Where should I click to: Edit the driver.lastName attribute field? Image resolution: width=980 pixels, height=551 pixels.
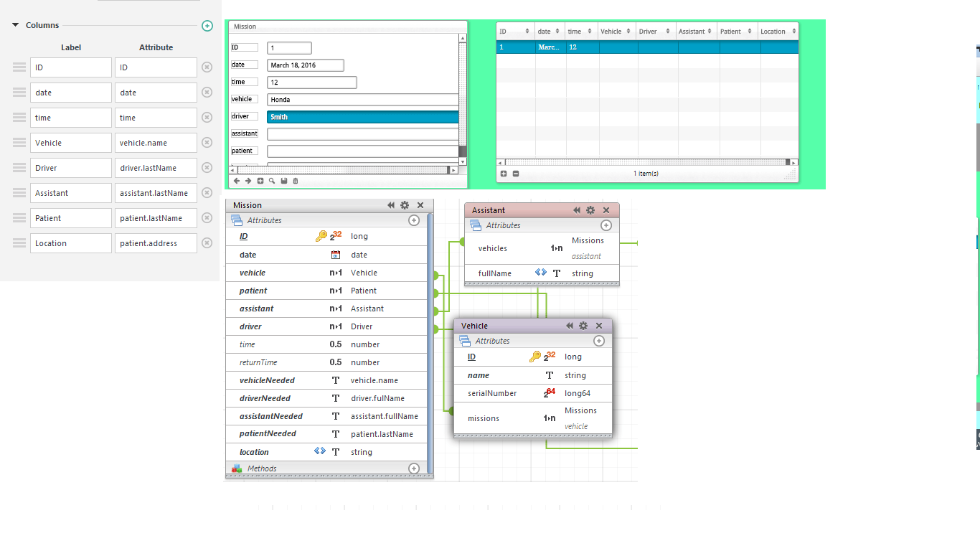click(x=156, y=168)
